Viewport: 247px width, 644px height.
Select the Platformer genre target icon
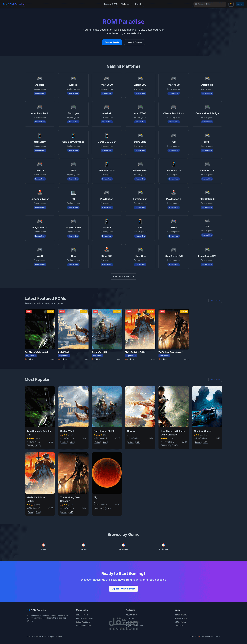pos(163,545)
